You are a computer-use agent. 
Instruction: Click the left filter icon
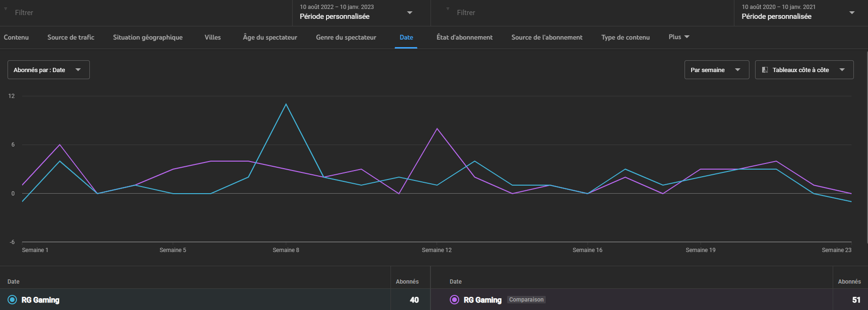(x=6, y=8)
